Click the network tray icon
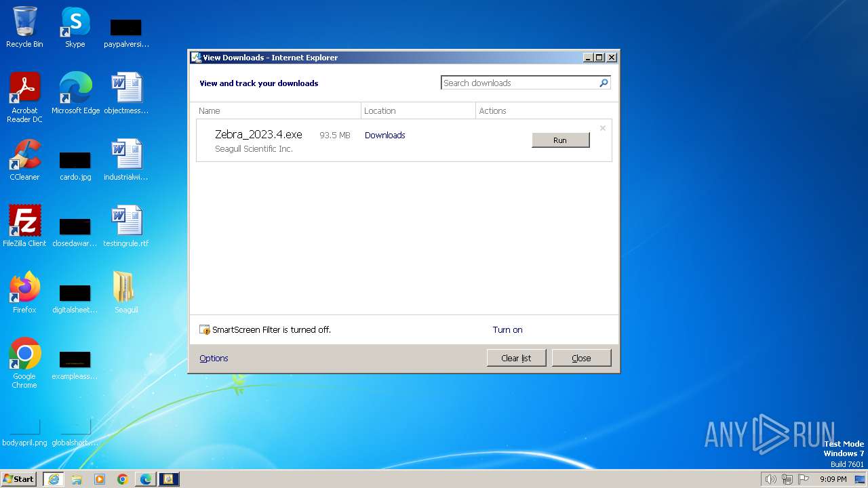Viewport: 868px width, 488px height. click(787, 479)
